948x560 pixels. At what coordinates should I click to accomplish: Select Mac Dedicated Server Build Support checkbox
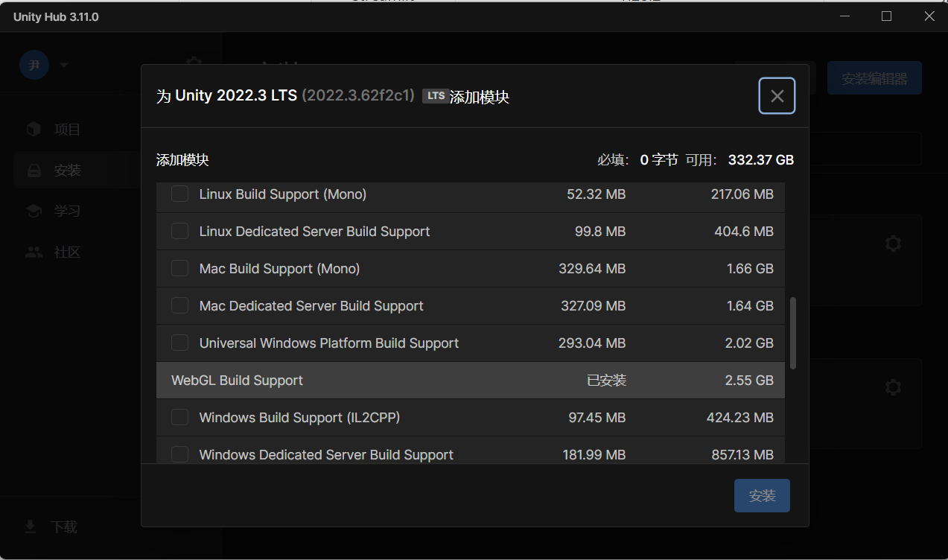tap(179, 306)
